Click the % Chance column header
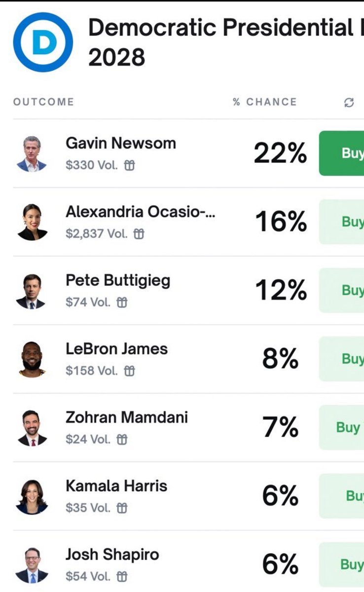Image resolution: width=364 pixels, height=592 pixels. click(x=265, y=102)
